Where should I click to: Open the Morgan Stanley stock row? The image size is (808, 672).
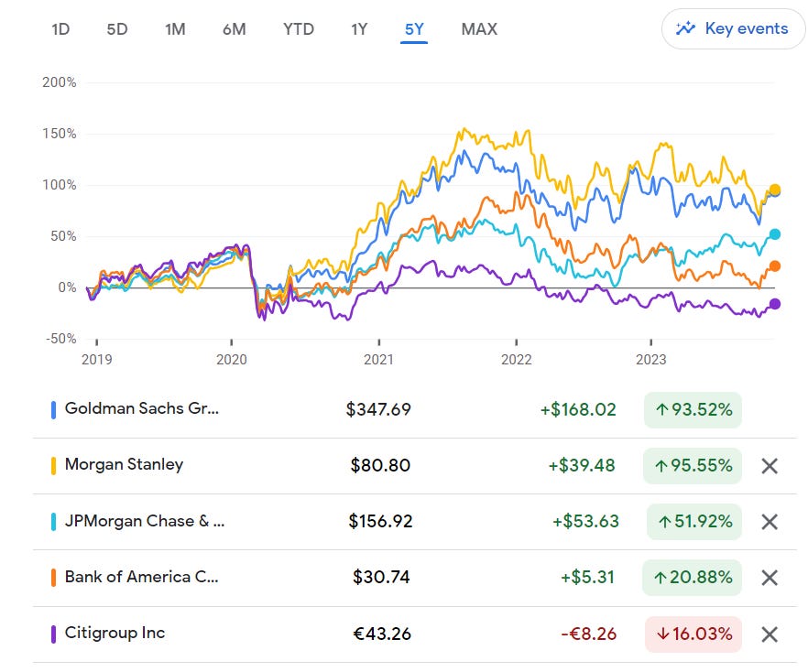[415, 466]
